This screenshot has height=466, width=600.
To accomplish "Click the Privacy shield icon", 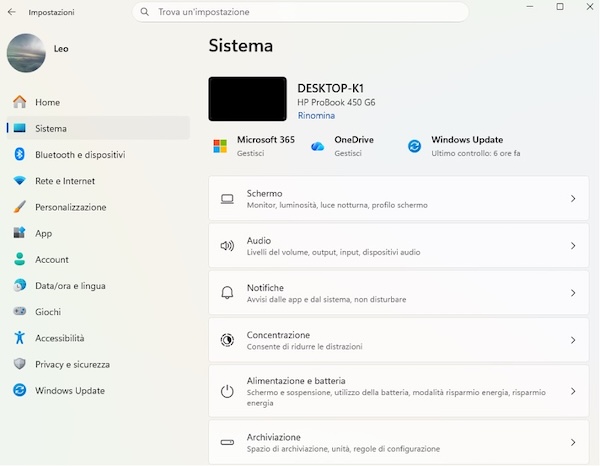I will tap(20, 363).
